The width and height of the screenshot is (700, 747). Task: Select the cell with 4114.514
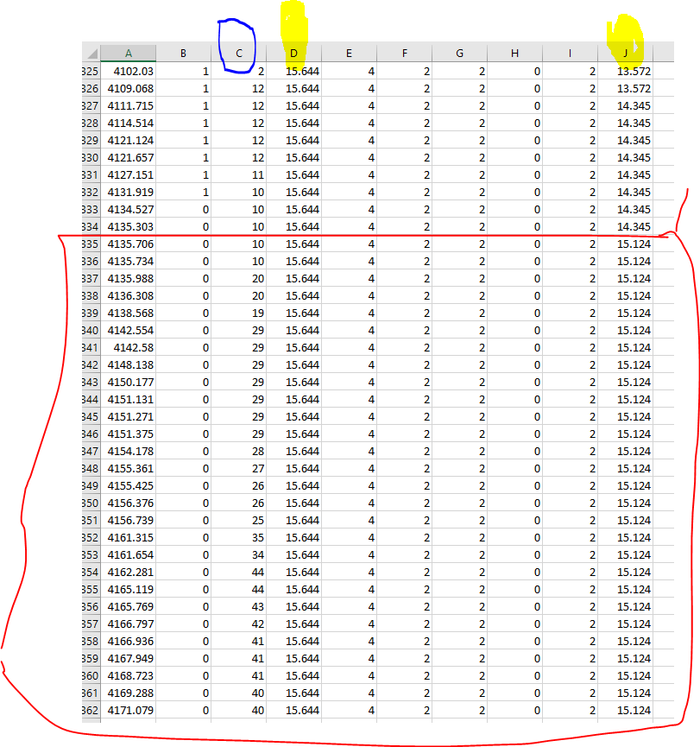[x=128, y=123]
